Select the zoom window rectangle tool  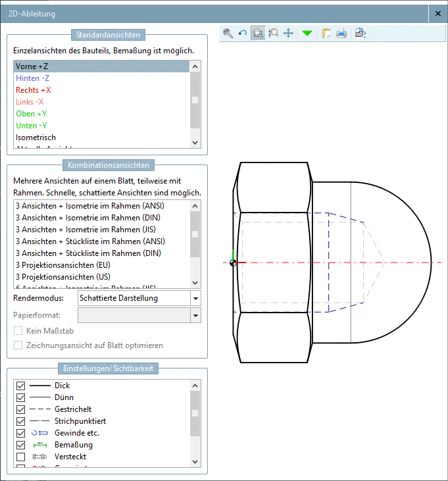tap(258, 33)
